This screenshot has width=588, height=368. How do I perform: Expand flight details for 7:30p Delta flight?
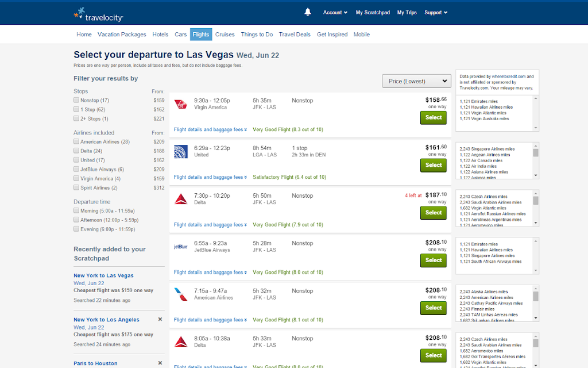point(210,225)
